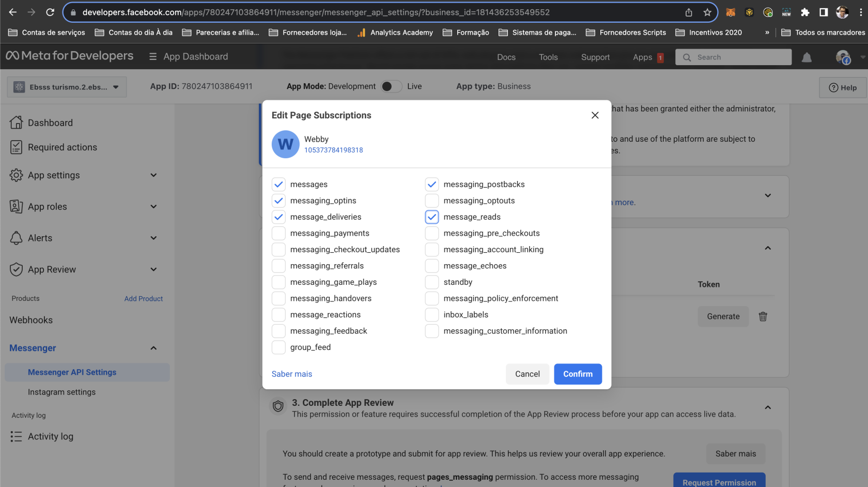Image resolution: width=868 pixels, height=487 pixels.
Task: Reload the page
Action: pos(50,12)
